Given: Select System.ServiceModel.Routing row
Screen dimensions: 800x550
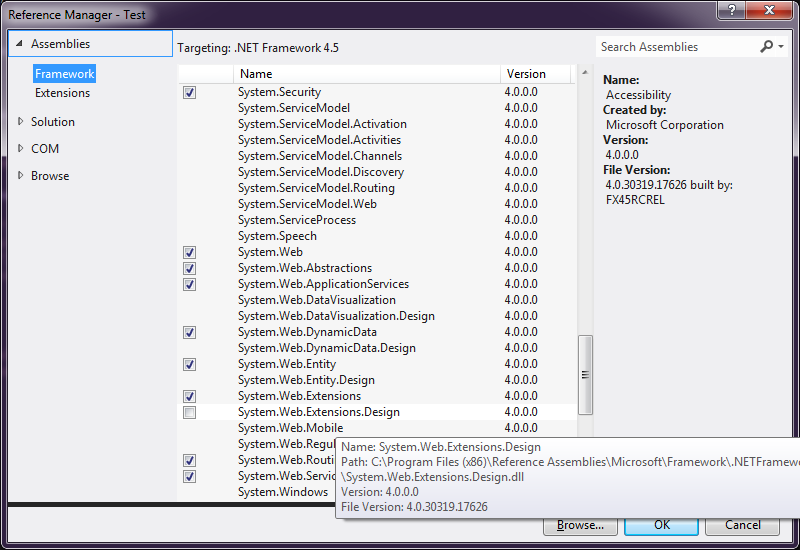Looking at the screenshot, I should pyautogui.click(x=377, y=188).
